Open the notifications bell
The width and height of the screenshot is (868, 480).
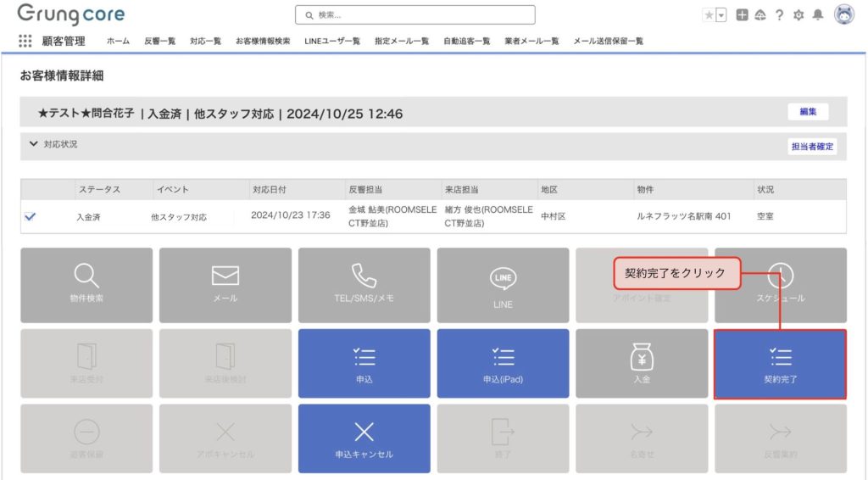point(817,15)
